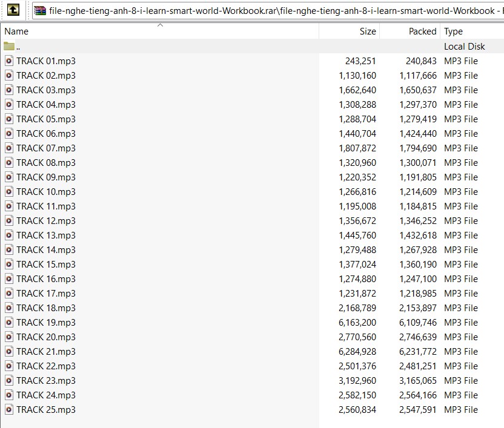Viewport: 504px width, 428px height.
Task: Select the TRACK 15.mp3 file icon
Action: click(x=9, y=264)
